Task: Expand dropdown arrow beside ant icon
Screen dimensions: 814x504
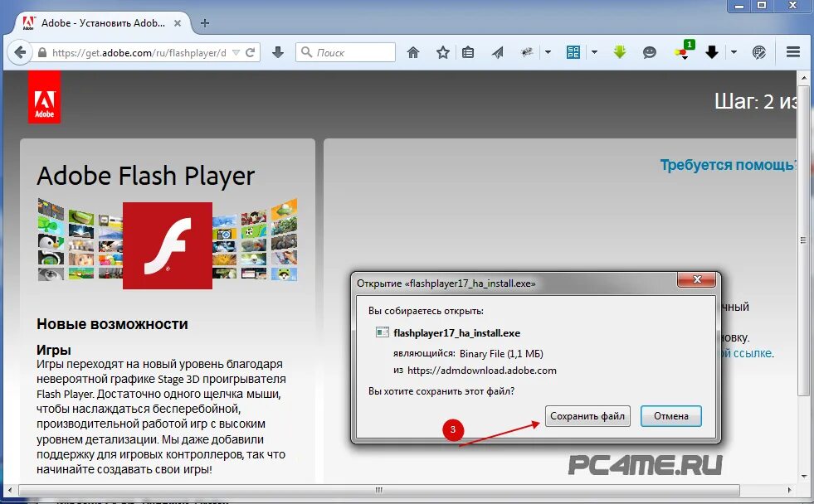Action: tap(548, 52)
